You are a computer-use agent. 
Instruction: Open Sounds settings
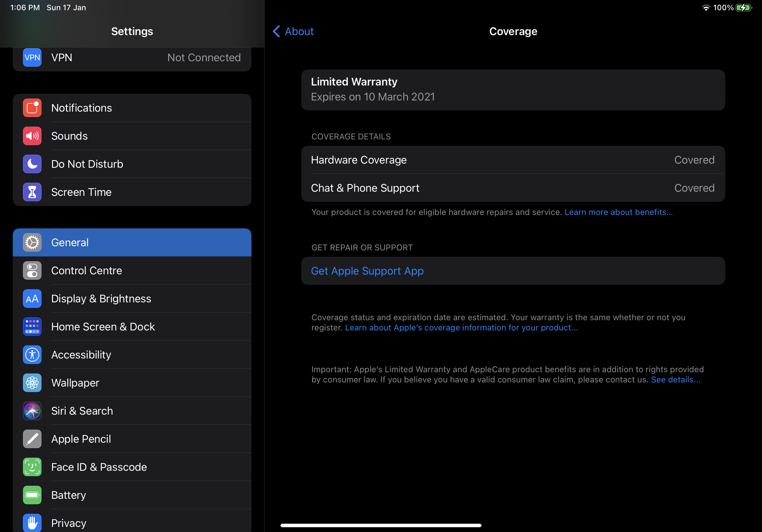pyautogui.click(x=132, y=136)
